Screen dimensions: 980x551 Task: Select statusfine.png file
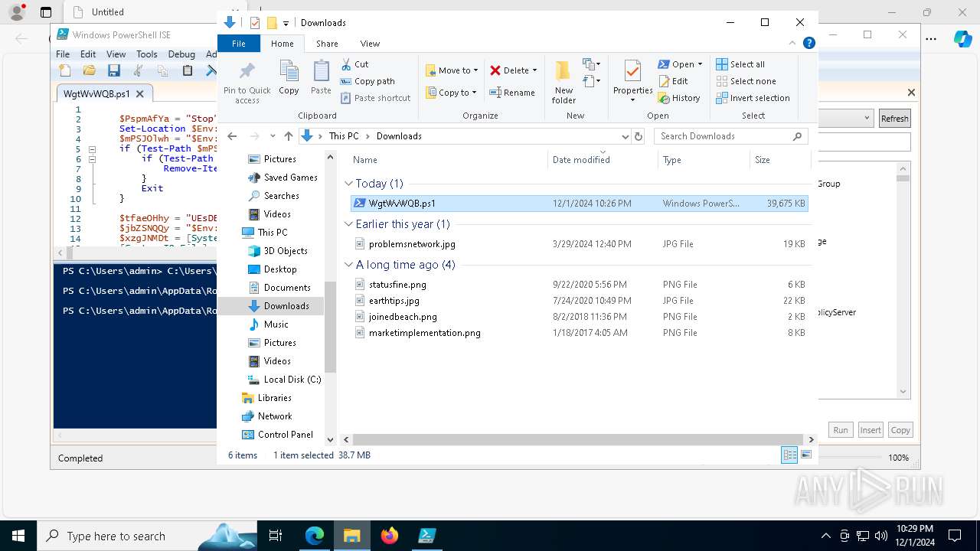(397, 285)
